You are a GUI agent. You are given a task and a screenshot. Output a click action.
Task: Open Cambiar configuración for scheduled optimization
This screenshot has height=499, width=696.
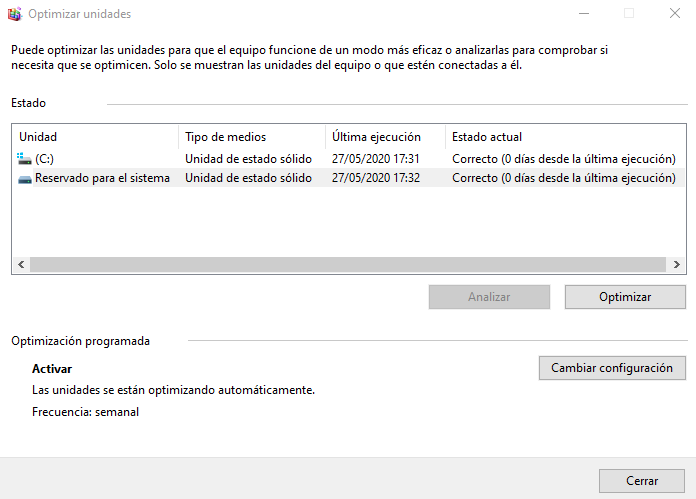[612, 368]
